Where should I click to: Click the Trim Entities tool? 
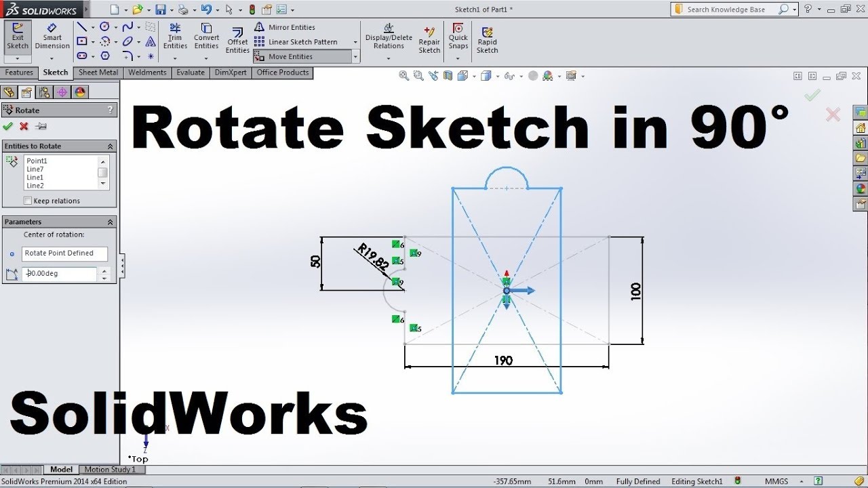pyautogui.click(x=175, y=37)
